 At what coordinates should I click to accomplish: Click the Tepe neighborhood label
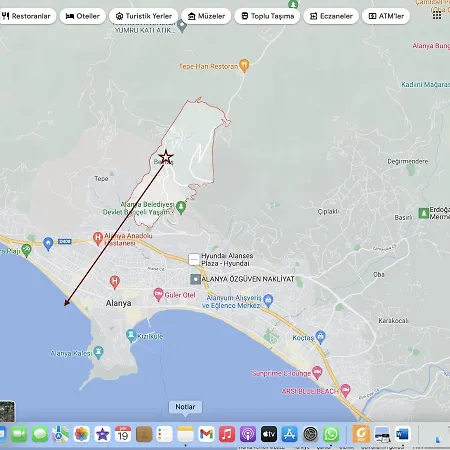tap(101, 179)
